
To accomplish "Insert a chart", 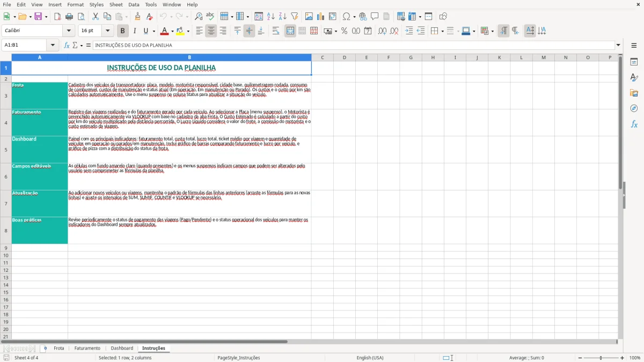I will [x=321, y=17].
